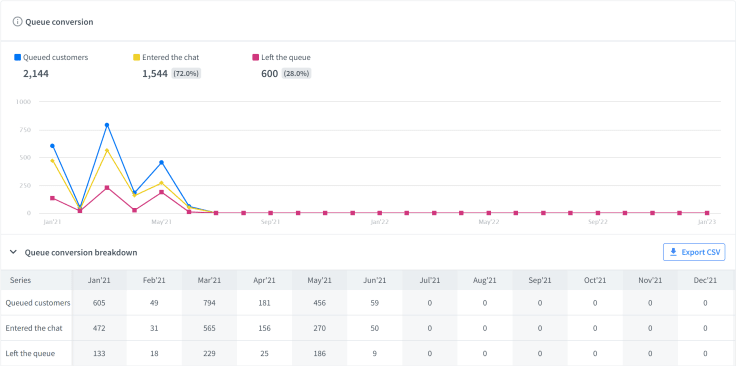Click the Series column header
This screenshot has width=736, height=366.
pos(18,280)
